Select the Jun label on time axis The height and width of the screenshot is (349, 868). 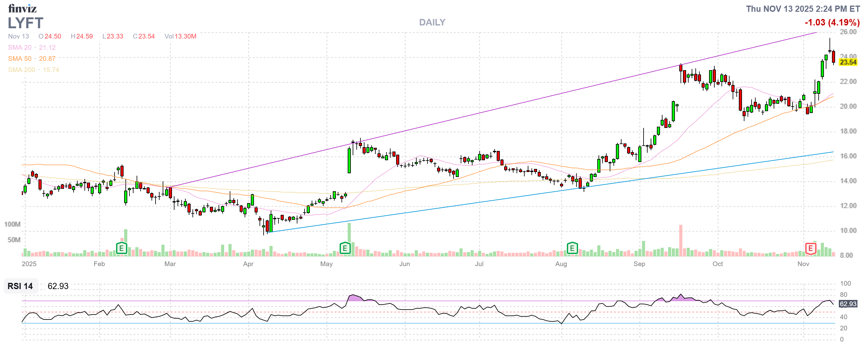404,264
